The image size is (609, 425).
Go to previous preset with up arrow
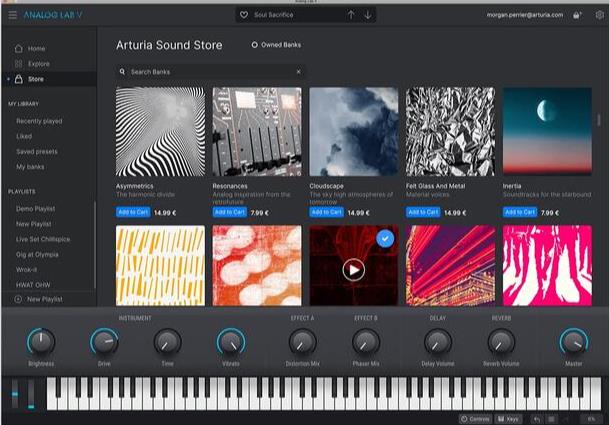click(x=351, y=15)
